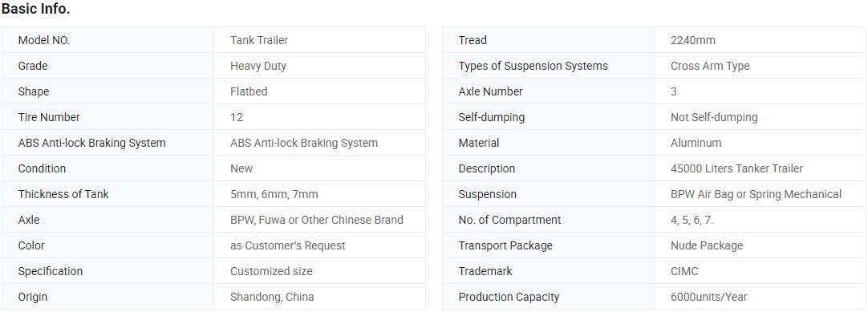Screen dimensions: 868x312
Task: Select the Nude Package transport value
Action: [x=707, y=245]
